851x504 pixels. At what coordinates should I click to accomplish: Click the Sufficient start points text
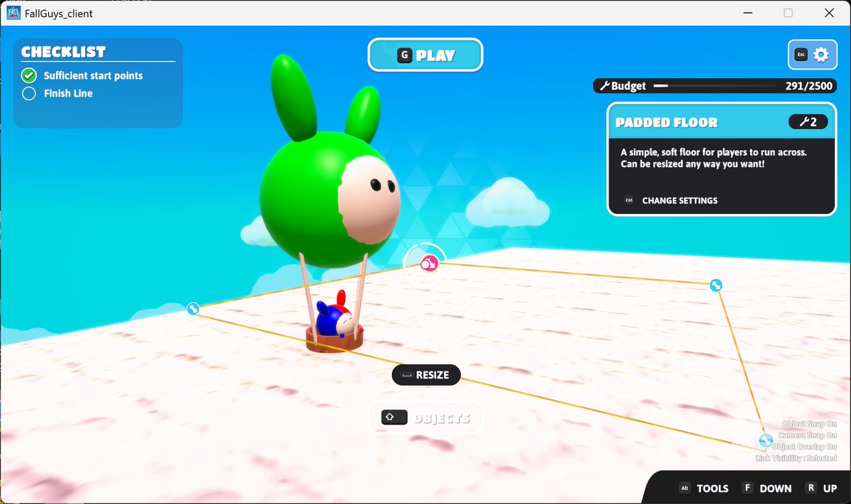tap(93, 76)
